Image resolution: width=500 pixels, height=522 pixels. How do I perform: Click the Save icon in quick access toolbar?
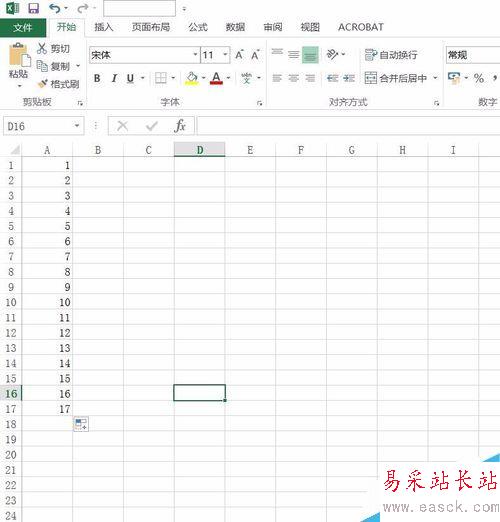pyautogui.click(x=33, y=8)
